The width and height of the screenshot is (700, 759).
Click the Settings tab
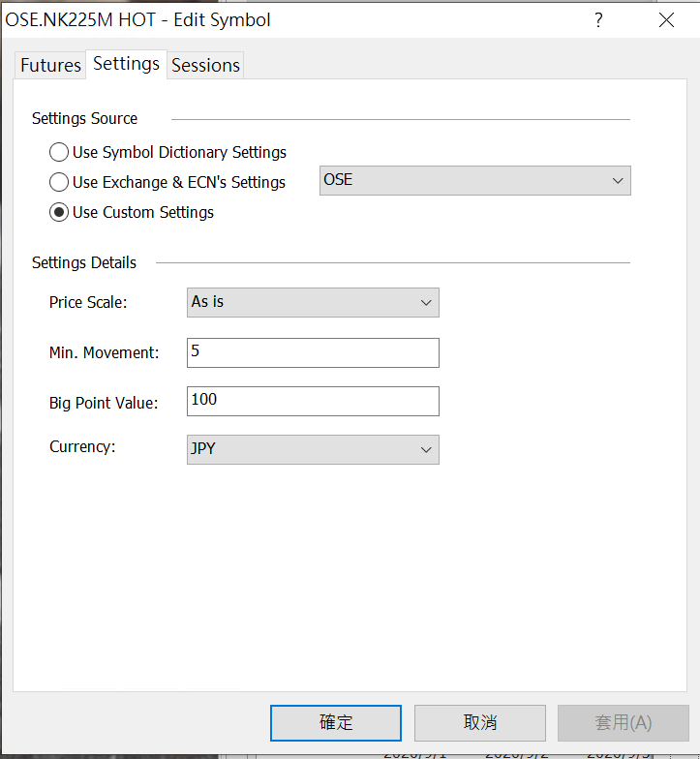[x=126, y=64]
